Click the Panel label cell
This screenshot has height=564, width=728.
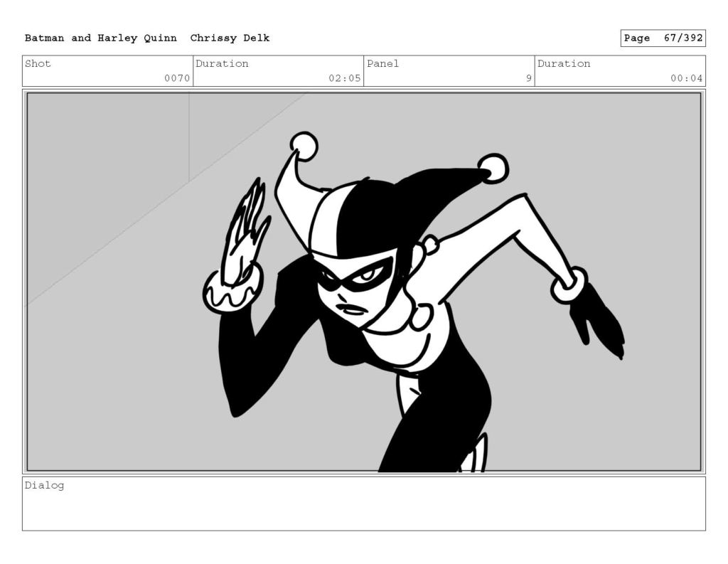pos(449,71)
